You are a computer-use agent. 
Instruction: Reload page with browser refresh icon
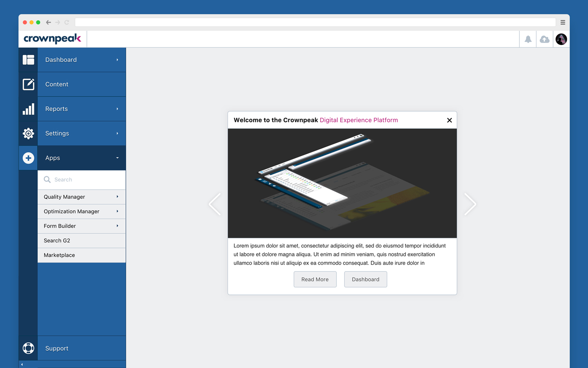67,22
